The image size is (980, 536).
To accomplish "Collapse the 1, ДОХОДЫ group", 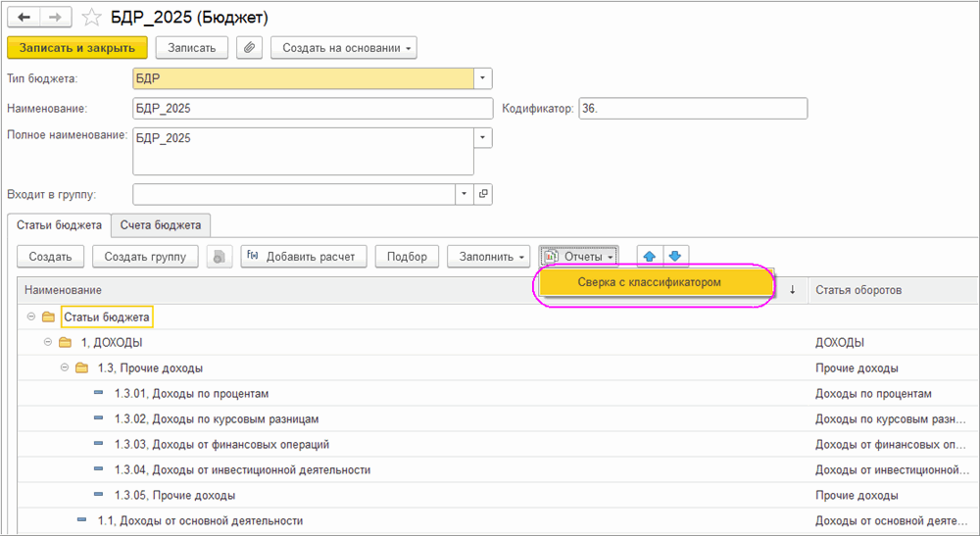I will 48,342.
